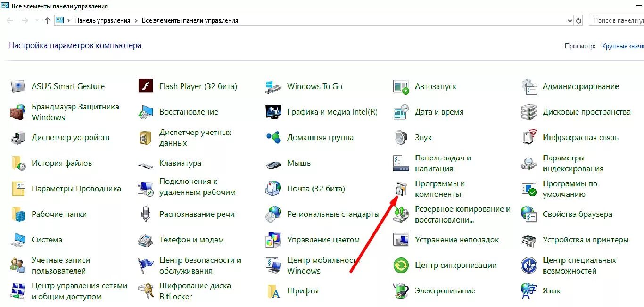Open the История файлов icon
This screenshot has width=644, height=307.
[x=18, y=163]
